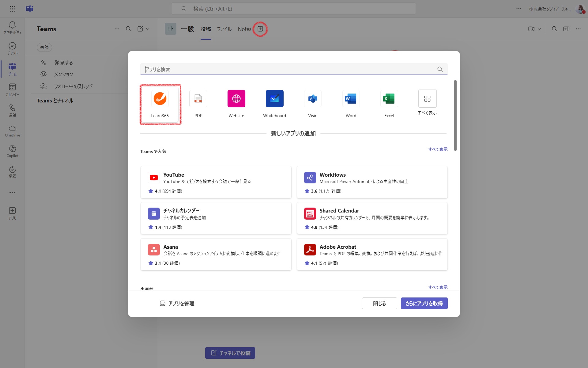588x368 pixels.
Task: Open Chat in left rail
Action: pyautogui.click(x=12, y=48)
